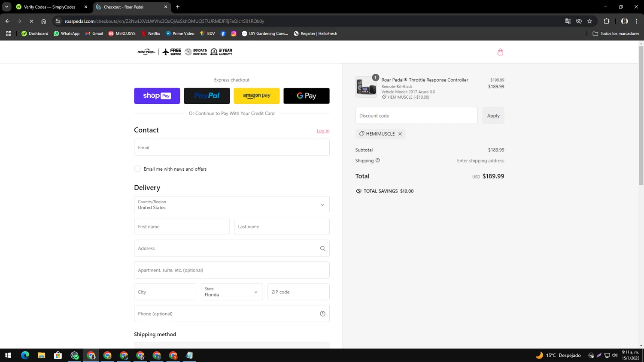This screenshot has height=362, width=644.
Task: Go back to the previous page
Action: (7, 21)
